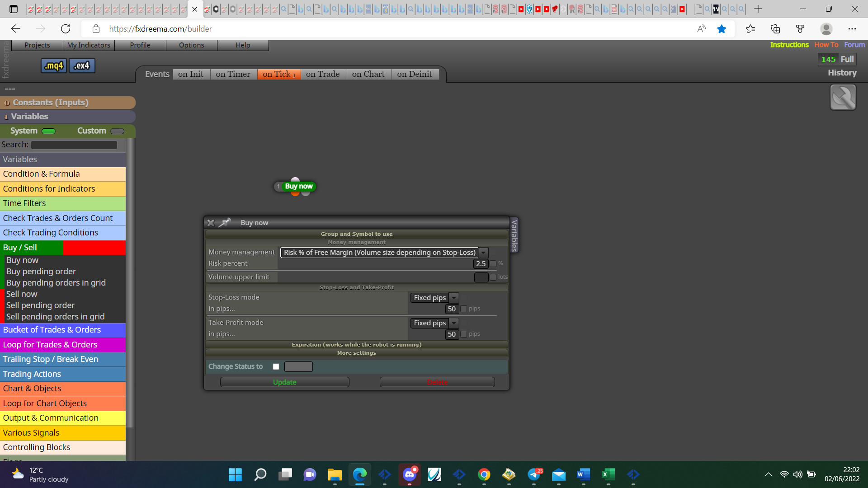Open browser profile avatar
The height and width of the screenshot is (488, 868).
(826, 29)
